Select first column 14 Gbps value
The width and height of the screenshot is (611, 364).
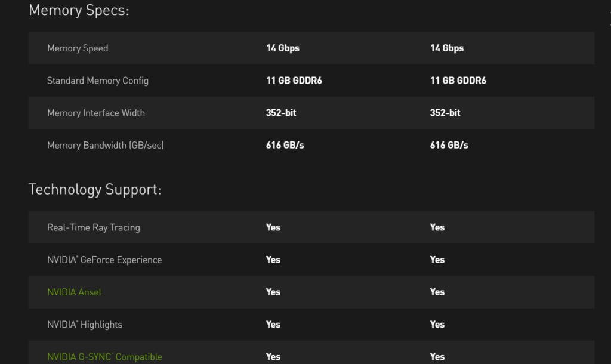pyautogui.click(x=283, y=48)
